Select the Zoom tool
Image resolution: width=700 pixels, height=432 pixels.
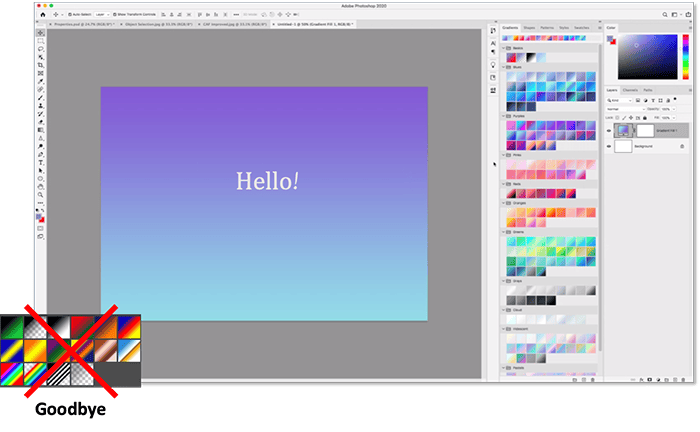(40, 194)
